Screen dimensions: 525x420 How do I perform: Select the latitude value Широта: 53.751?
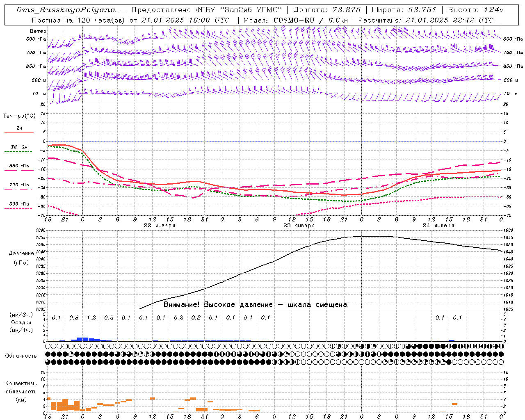[x=404, y=10]
